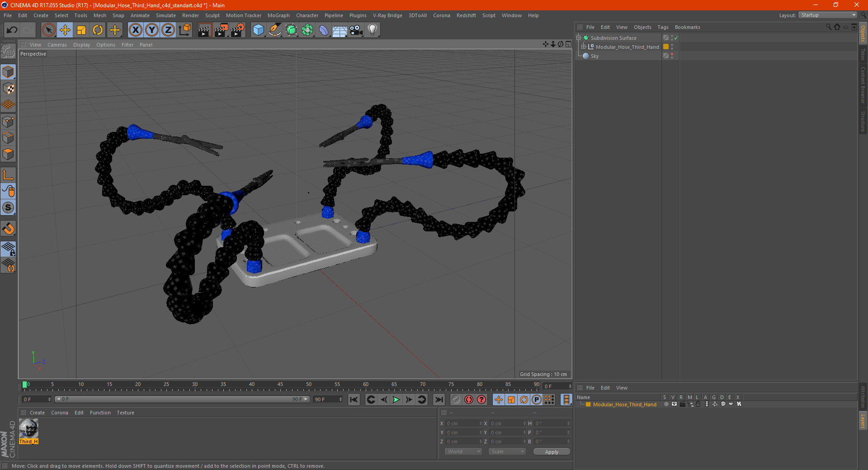Screen dimensions: 868x470
Task: Click Object Manager search magnifier icon
Action: pos(828,27)
